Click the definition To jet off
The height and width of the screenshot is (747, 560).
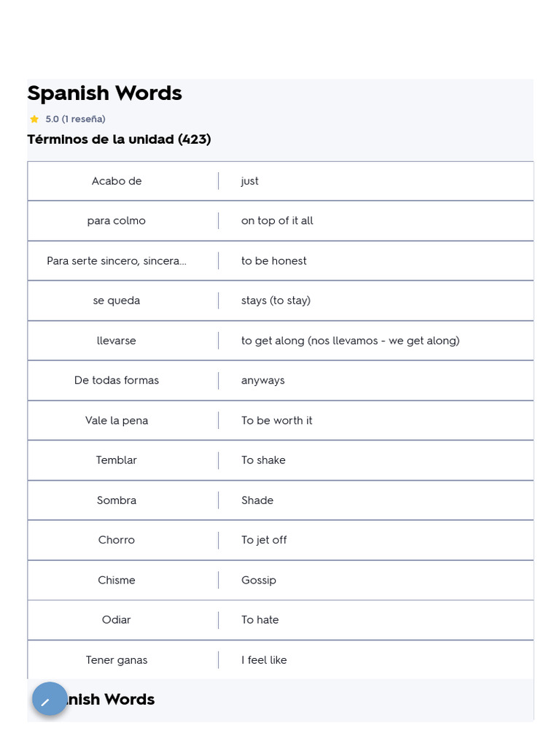pos(264,540)
